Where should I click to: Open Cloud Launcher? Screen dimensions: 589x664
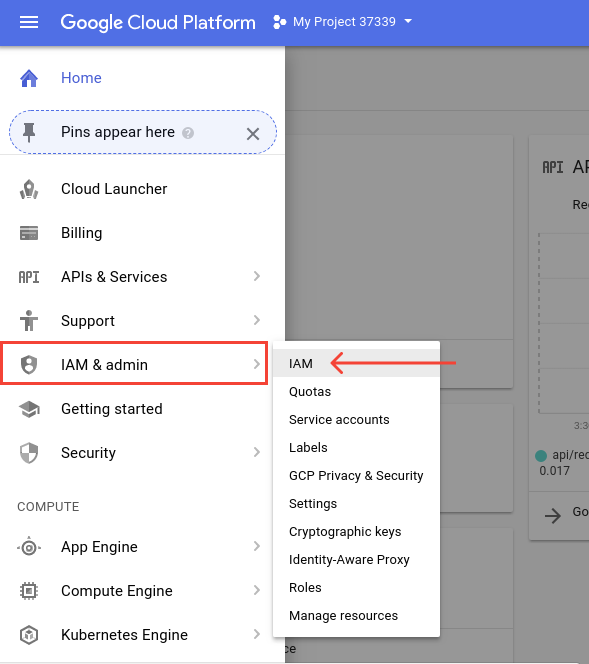pyautogui.click(x=114, y=189)
